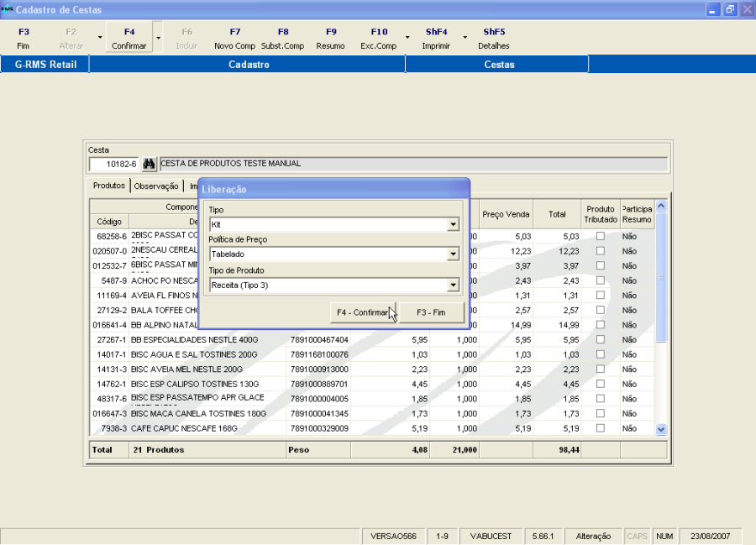Click the ShF4 Imprimir toolbar item

435,39
